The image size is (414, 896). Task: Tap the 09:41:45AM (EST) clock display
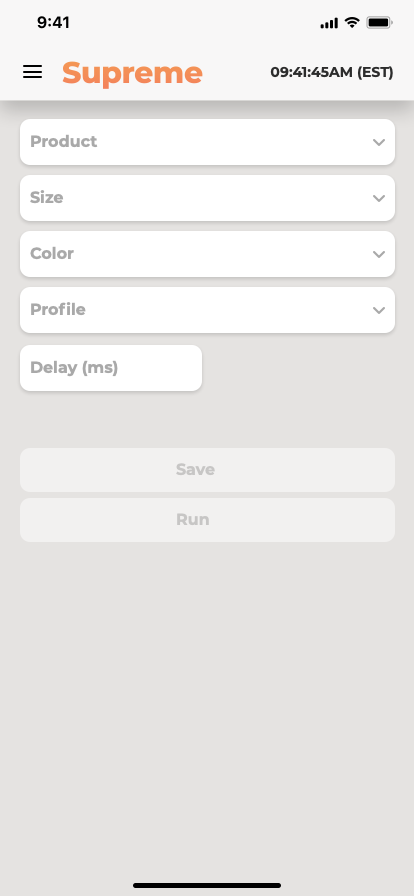tap(332, 73)
